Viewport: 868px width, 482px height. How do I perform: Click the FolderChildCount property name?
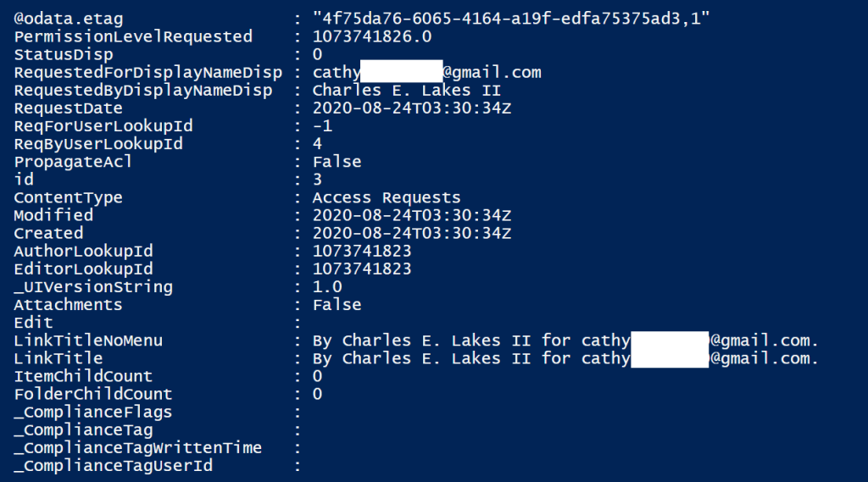click(x=93, y=394)
